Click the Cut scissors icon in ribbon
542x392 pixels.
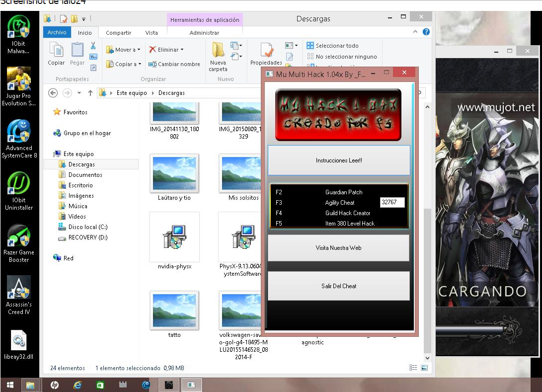tap(93, 46)
